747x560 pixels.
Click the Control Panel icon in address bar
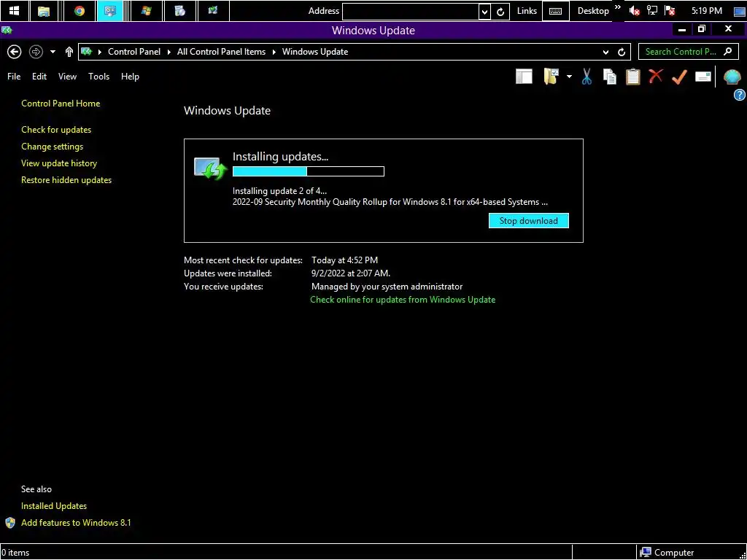(x=86, y=52)
